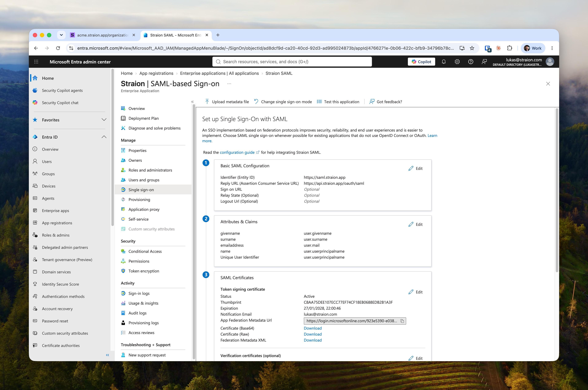Open App registrations in the sidebar

[57, 223]
